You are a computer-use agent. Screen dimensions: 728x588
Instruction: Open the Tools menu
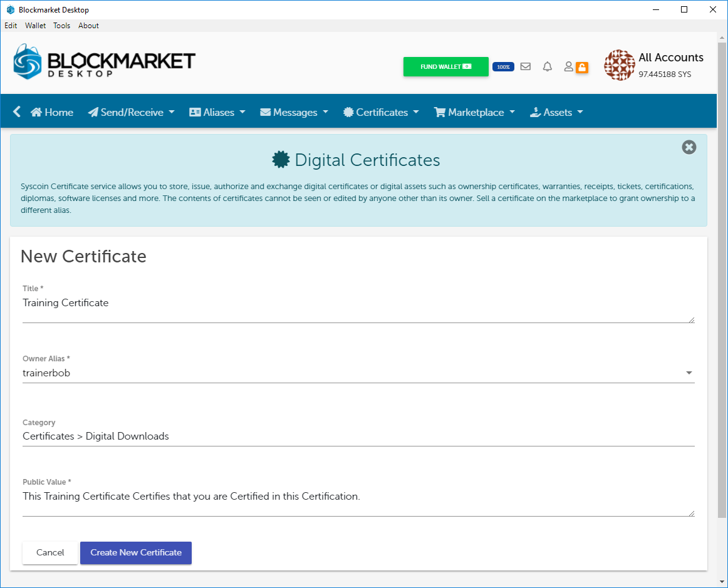(x=62, y=26)
